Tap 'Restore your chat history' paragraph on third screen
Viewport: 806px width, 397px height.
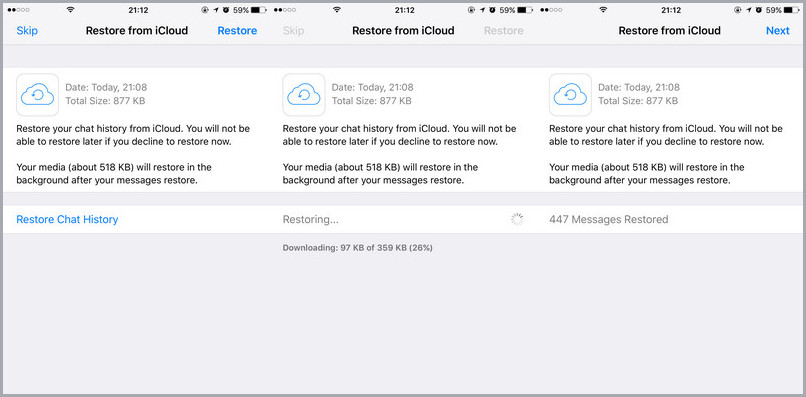click(666, 135)
